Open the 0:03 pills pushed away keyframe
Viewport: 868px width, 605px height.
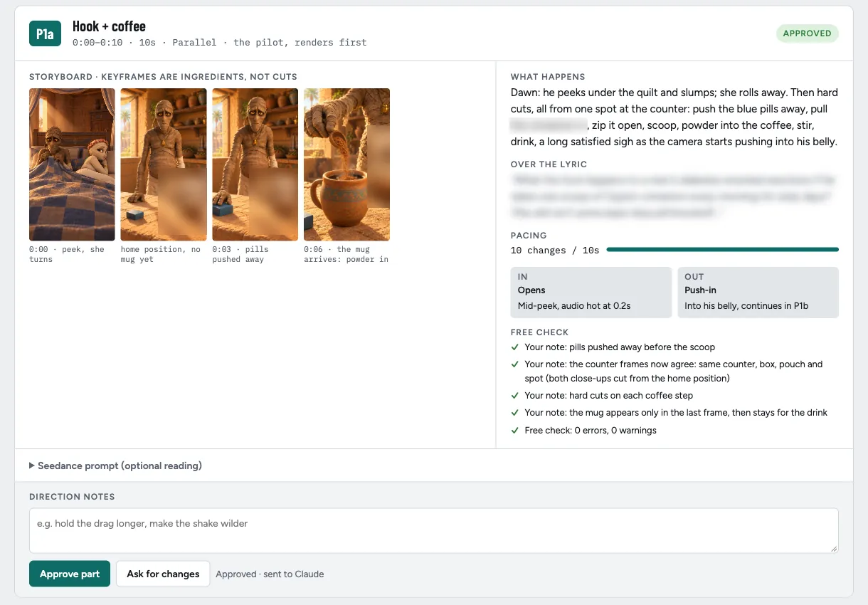click(255, 164)
